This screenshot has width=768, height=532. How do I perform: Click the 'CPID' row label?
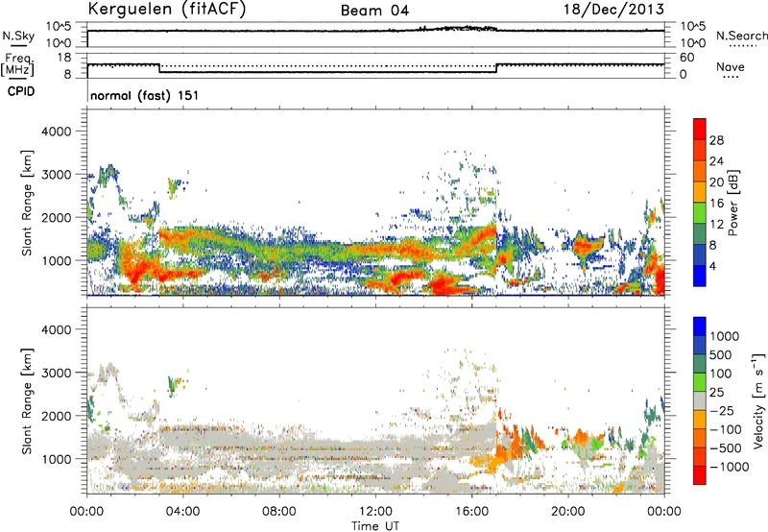[21, 91]
